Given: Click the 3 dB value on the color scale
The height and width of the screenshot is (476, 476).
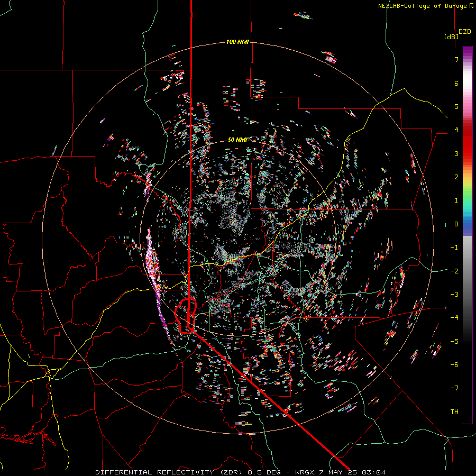Looking at the screenshot, I should point(456,153).
